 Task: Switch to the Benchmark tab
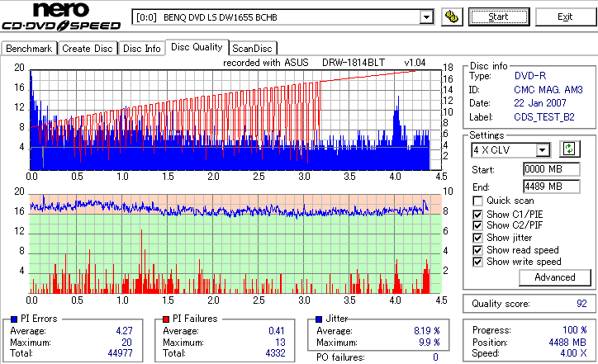[29, 49]
